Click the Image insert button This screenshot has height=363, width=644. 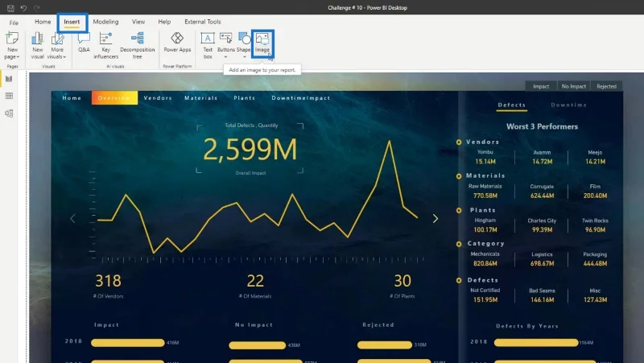tap(262, 43)
